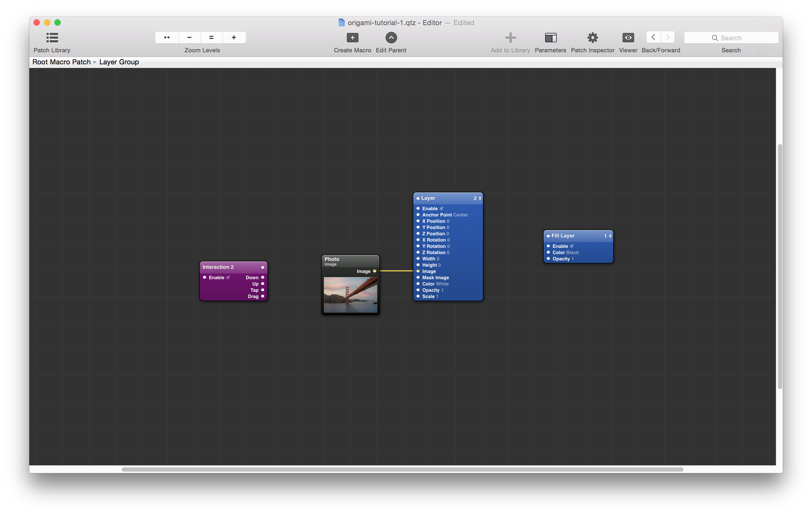812x515 pixels.
Task: Click the Search icon in toolbar
Action: point(714,37)
